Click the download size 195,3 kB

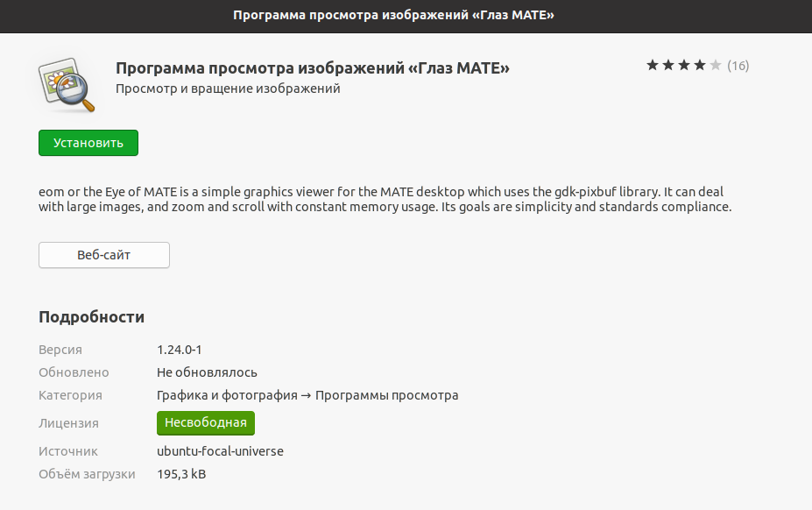pos(181,474)
